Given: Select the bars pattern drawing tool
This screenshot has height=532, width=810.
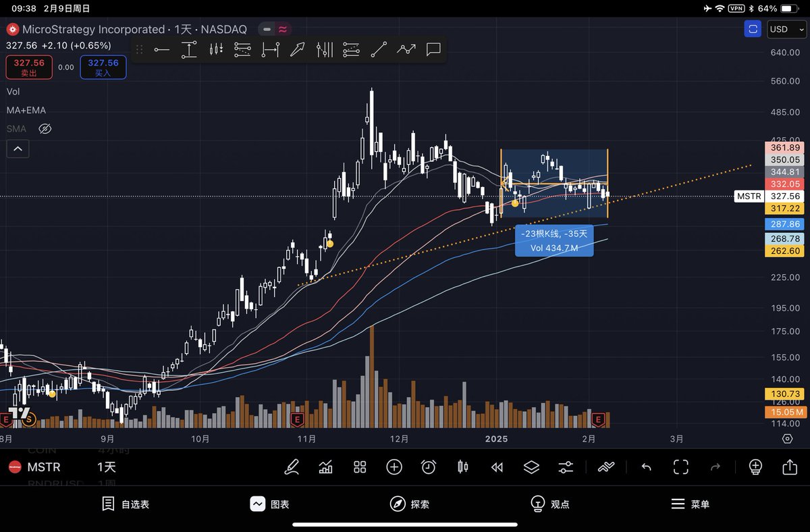Looking at the screenshot, I should point(216,49).
